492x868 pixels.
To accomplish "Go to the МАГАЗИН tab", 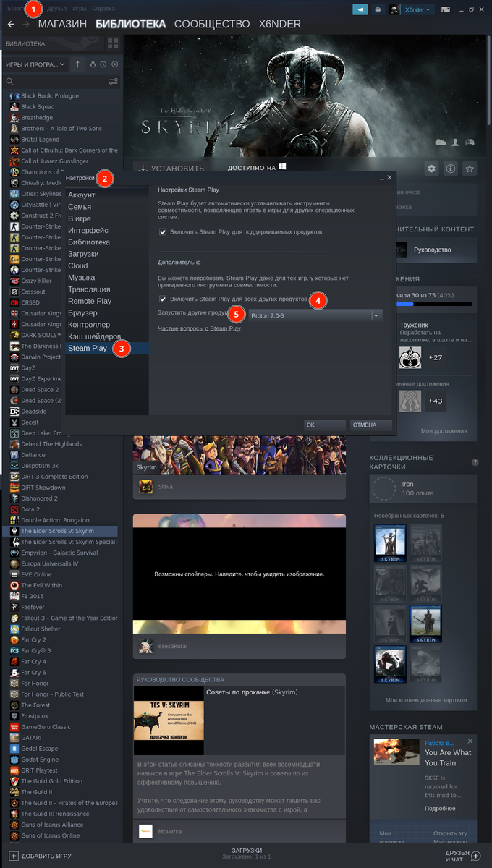I will point(62,24).
